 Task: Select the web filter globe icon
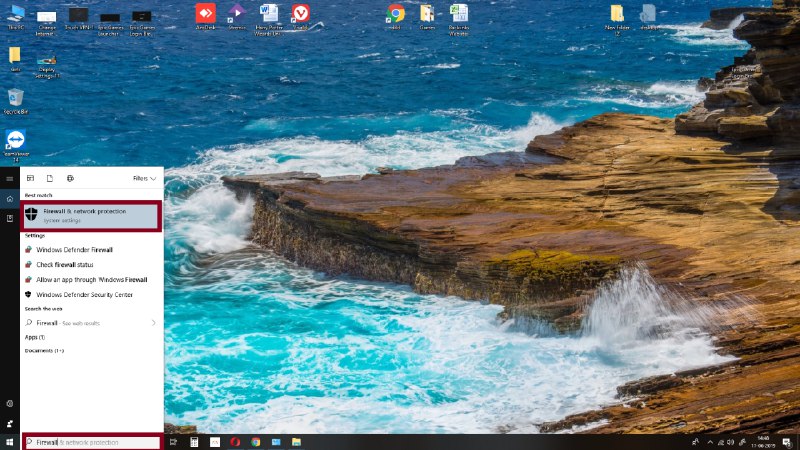pos(70,178)
